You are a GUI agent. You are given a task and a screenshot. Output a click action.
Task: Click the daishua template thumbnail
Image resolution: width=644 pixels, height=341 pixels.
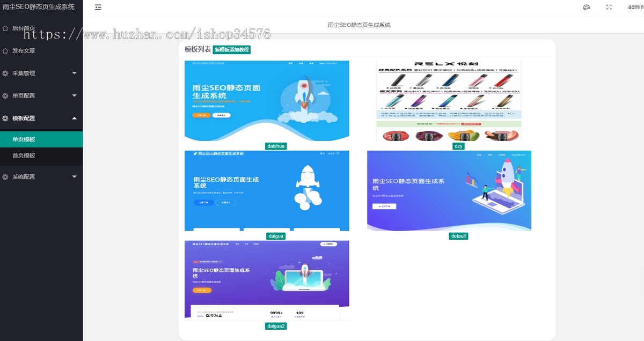click(267, 100)
